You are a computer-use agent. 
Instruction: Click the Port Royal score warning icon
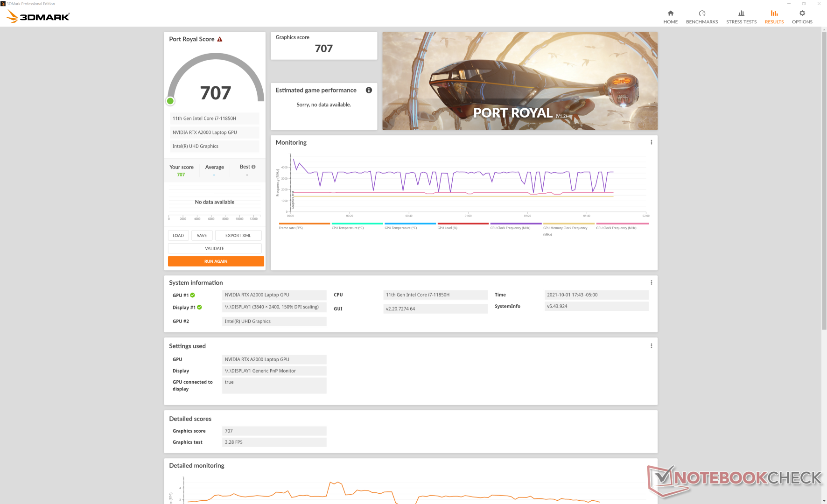click(220, 39)
